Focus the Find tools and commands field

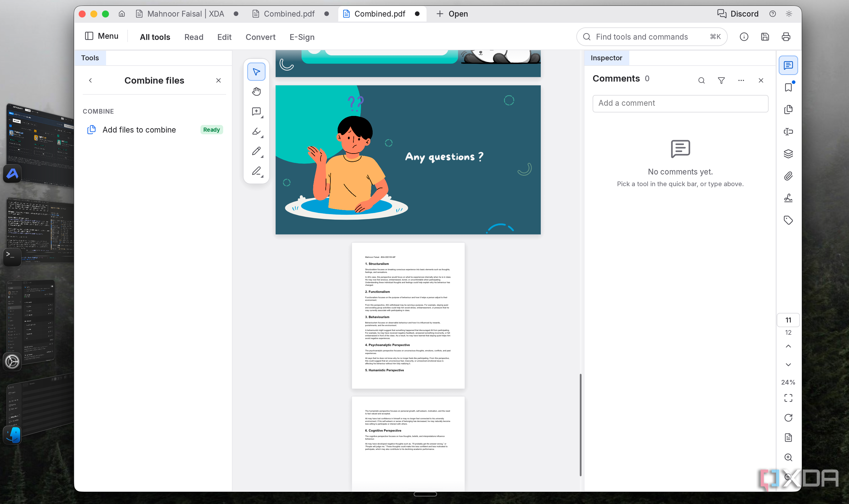[652, 37]
